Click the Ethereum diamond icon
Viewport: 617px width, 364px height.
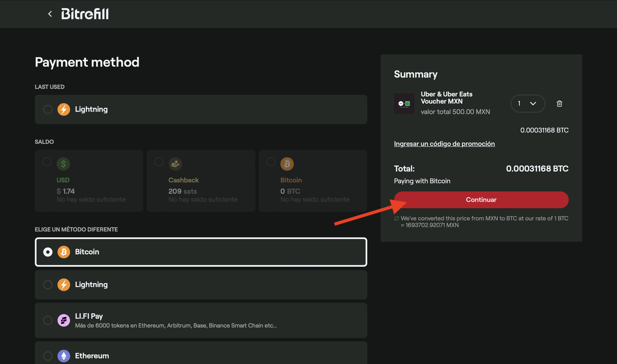tap(64, 356)
